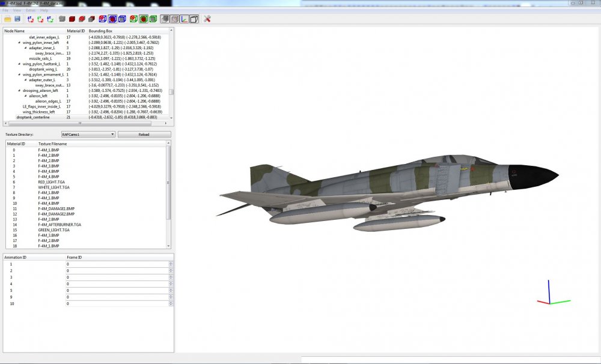Toggle the highlighted blue cube with red sphere

click(x=112, y=19)
